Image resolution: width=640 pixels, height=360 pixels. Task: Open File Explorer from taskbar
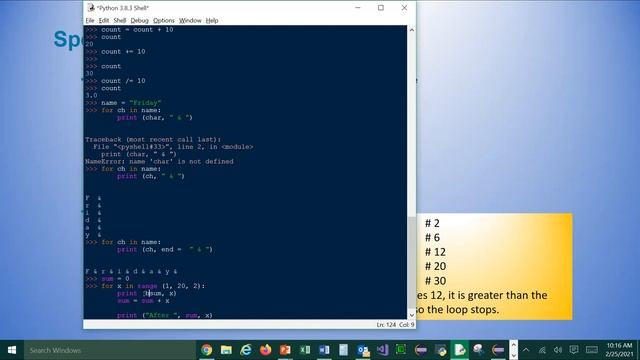point(226,350)
